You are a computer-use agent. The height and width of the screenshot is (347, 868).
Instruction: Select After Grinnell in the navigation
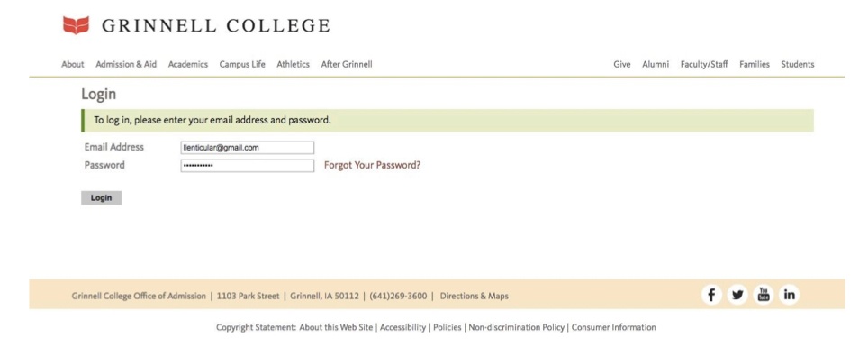tap(347, 64)
